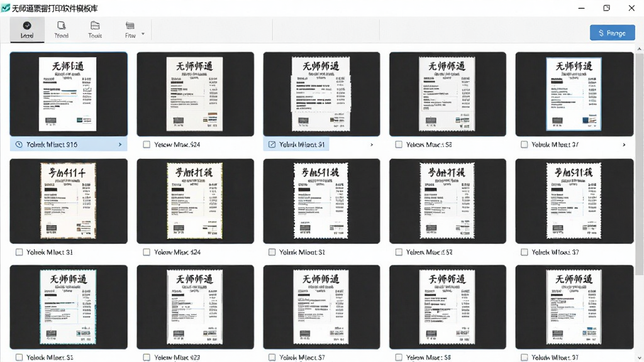Open the middle-row 424 template thumbnail
The height and width of the screenshot is (362, 644).
(195, 201)
